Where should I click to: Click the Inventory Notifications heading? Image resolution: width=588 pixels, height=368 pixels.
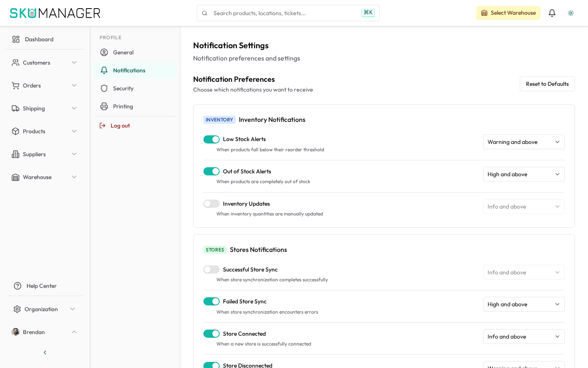point(272,120)
